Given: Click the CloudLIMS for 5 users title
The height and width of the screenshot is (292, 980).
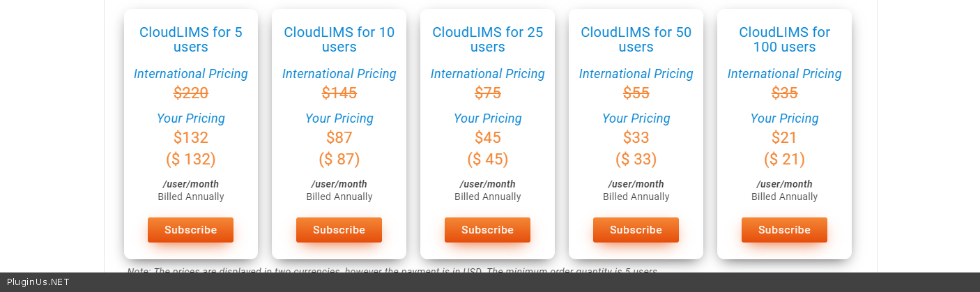Looking at the screenshot, I should coord(190,40).
